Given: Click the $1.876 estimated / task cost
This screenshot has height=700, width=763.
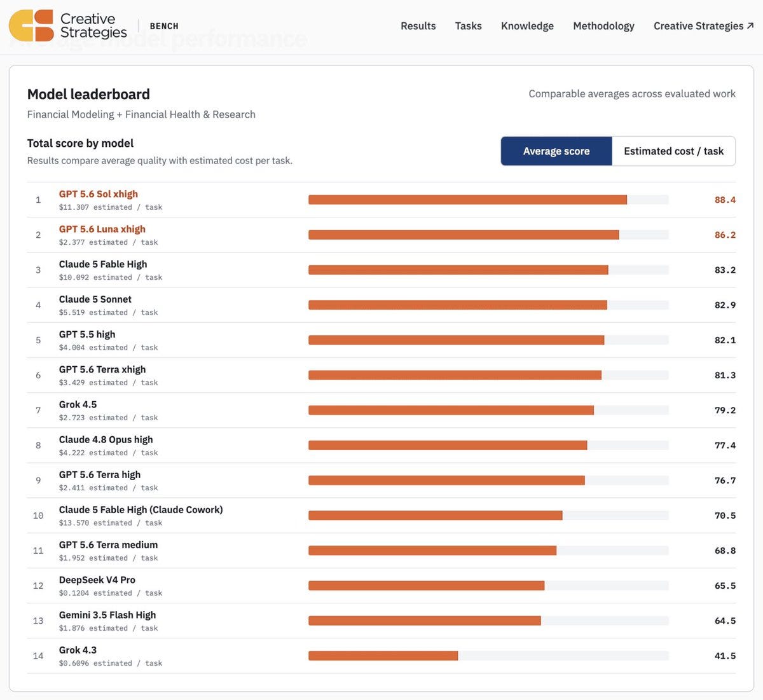Looking at the screenshot, I should click(109, 628).
